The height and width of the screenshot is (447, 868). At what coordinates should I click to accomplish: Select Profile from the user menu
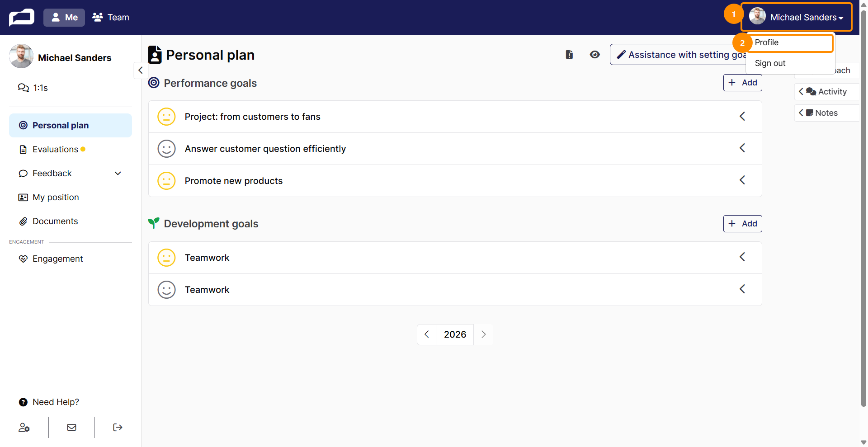[x=789, y=42]
